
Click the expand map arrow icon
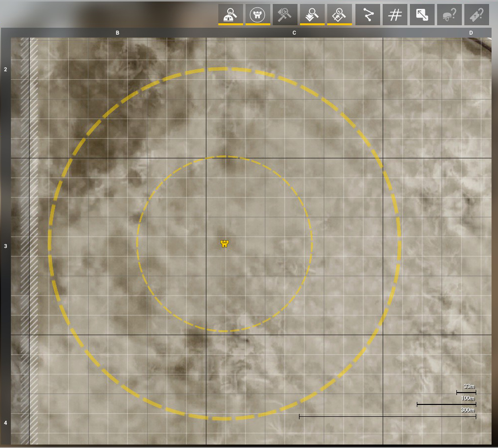[x=422, y=14]
